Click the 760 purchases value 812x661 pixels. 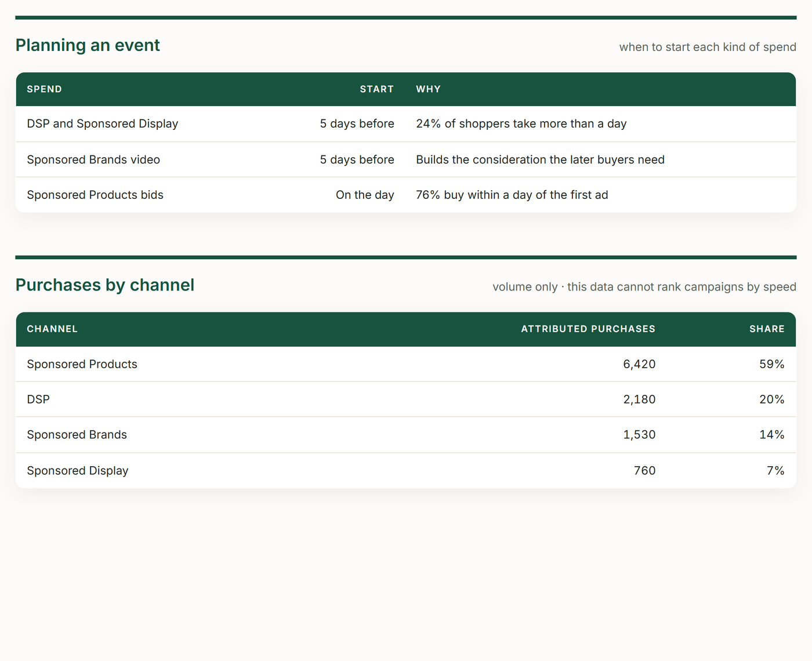pyautogui.click(x=645, y=471)
